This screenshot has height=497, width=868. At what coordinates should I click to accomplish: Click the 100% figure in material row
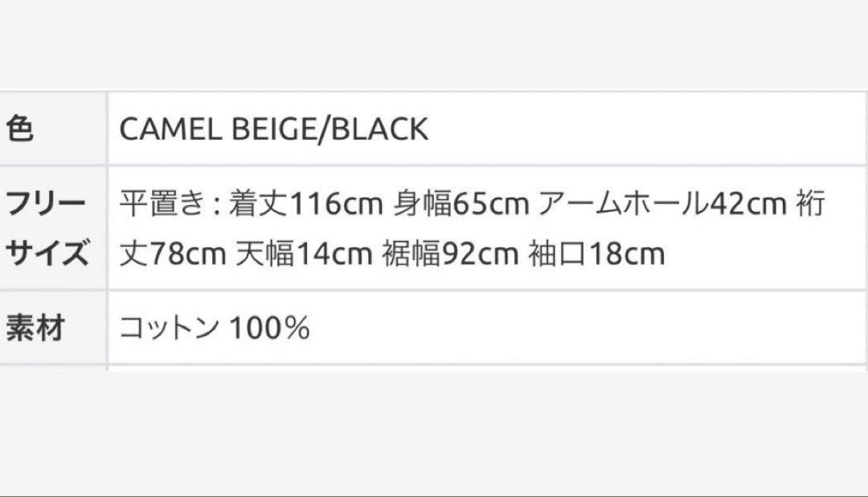[269, 328]
